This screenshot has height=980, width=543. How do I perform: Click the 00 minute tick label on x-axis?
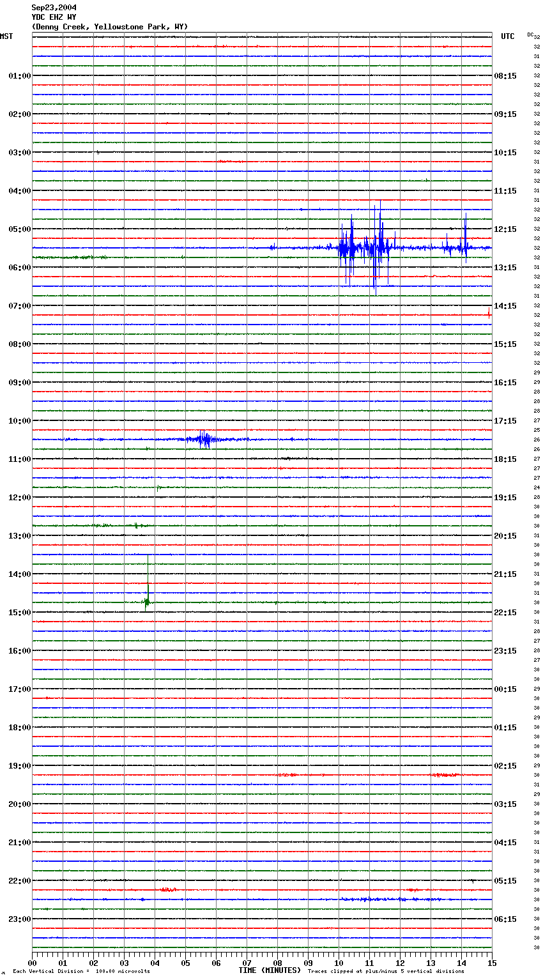pos(32,963)
